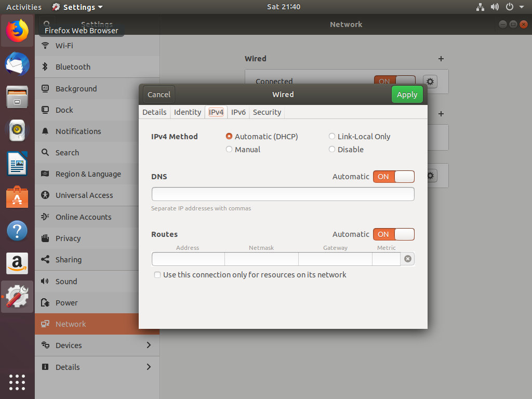Click the green Apply button
Screen dimensions: 532x399
click(407, 95)
